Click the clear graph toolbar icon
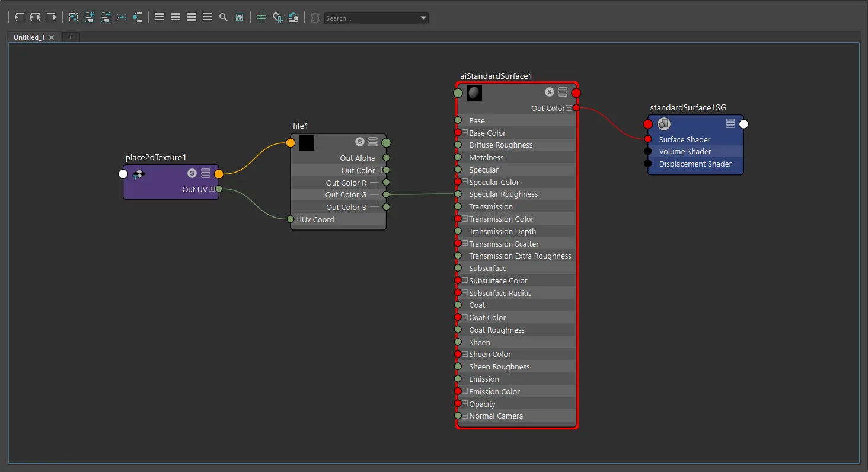This screenshot has width=868, height=472. click(74, 18)
